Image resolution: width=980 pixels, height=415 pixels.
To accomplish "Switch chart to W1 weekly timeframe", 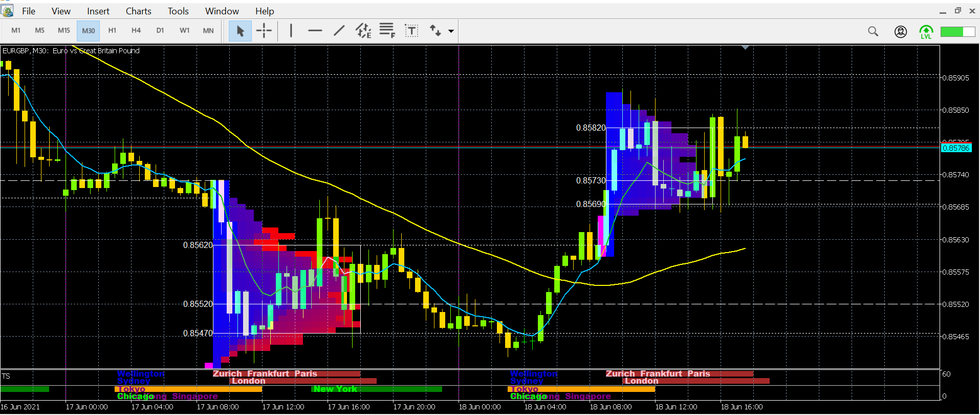I will [x=184, y=31].
